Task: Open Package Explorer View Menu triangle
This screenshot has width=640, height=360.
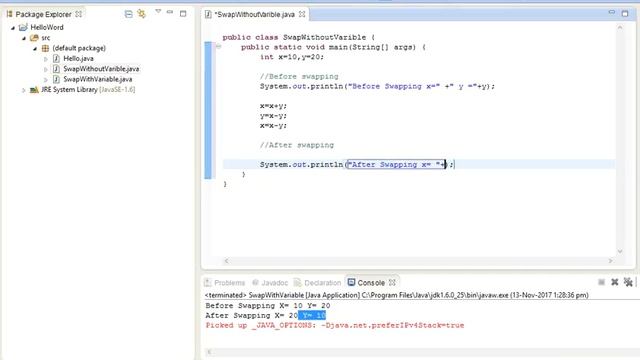Action: pos(158,11)
